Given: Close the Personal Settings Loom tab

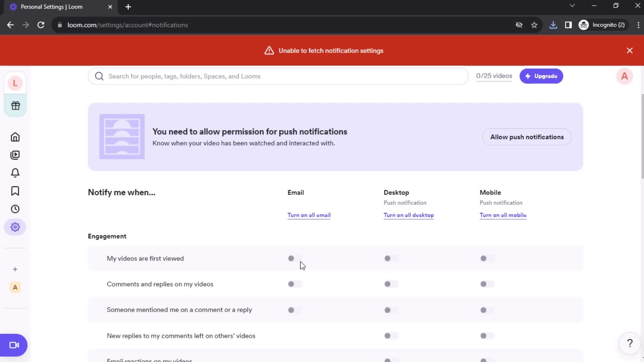Looking at the screenshot, I should coord(110,7).
